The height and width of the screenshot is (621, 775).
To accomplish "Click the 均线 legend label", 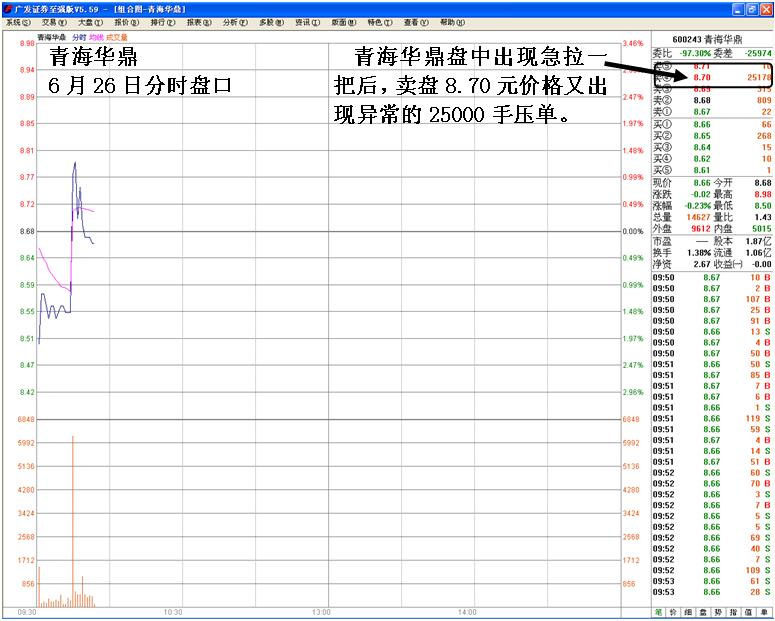I will [x=96, y=38].
